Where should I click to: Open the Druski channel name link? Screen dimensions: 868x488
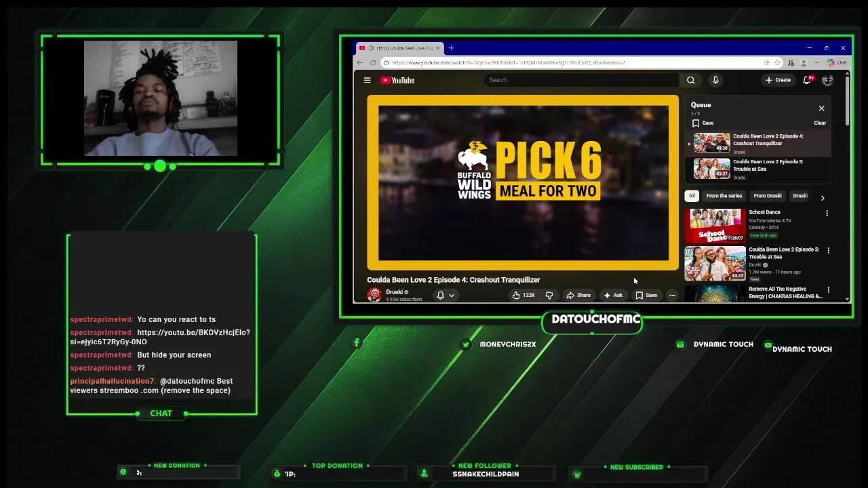[394, 292]
